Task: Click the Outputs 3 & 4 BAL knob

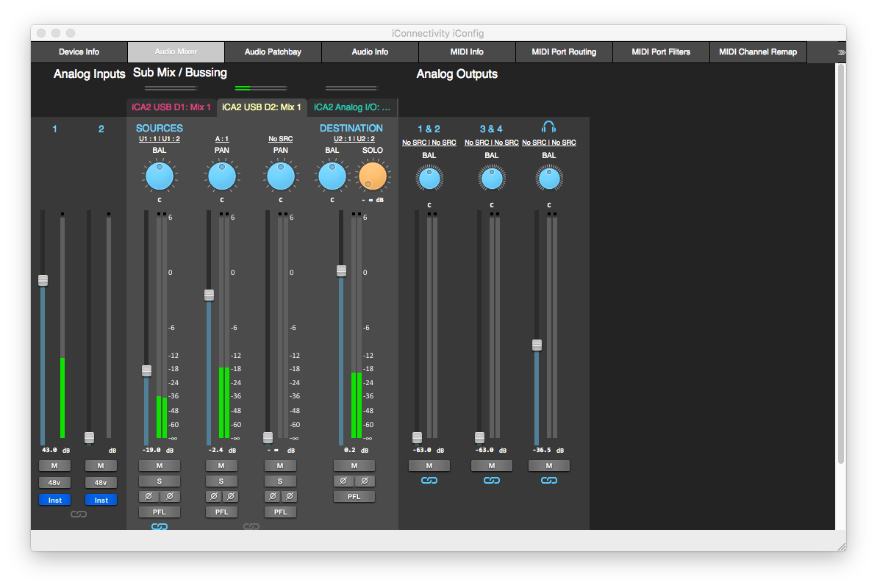Action: pos(493,179)
